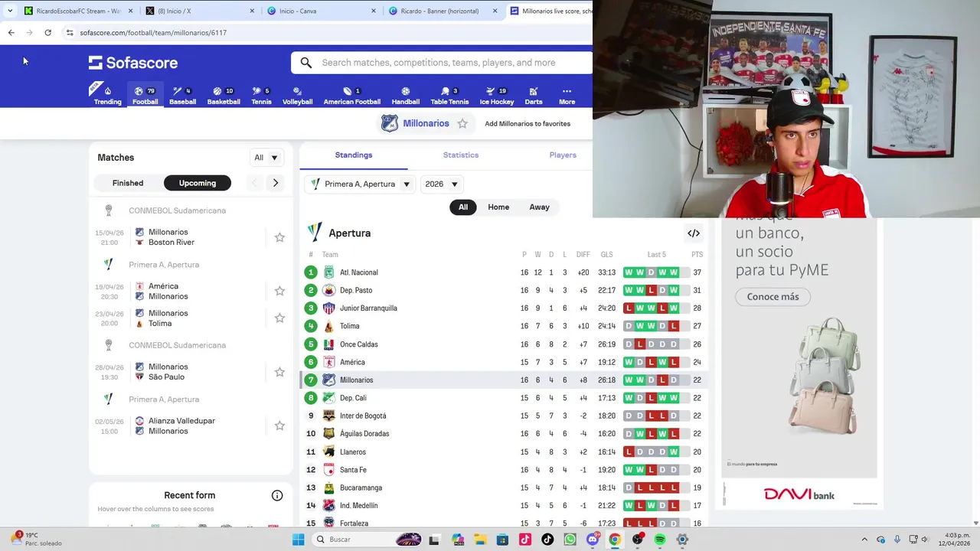This screenshot has width=980, height=551.
Task: Open the More sports menu
Action: pos(567,96)
